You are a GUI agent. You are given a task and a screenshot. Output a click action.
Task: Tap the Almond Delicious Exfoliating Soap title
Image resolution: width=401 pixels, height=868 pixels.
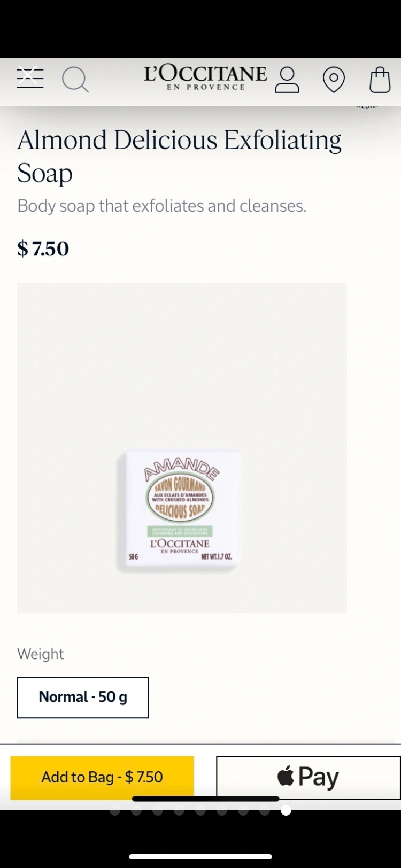click(179, 156)
